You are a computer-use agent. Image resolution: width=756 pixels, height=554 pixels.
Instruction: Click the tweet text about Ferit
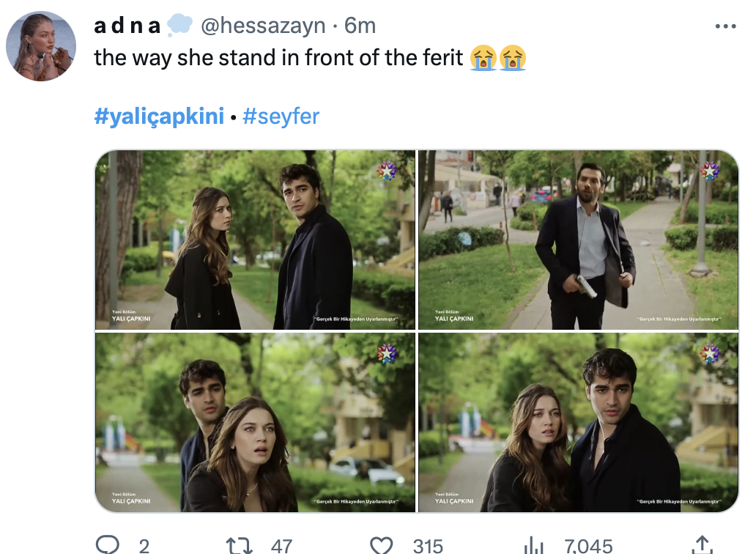click(x=278, y=58)
